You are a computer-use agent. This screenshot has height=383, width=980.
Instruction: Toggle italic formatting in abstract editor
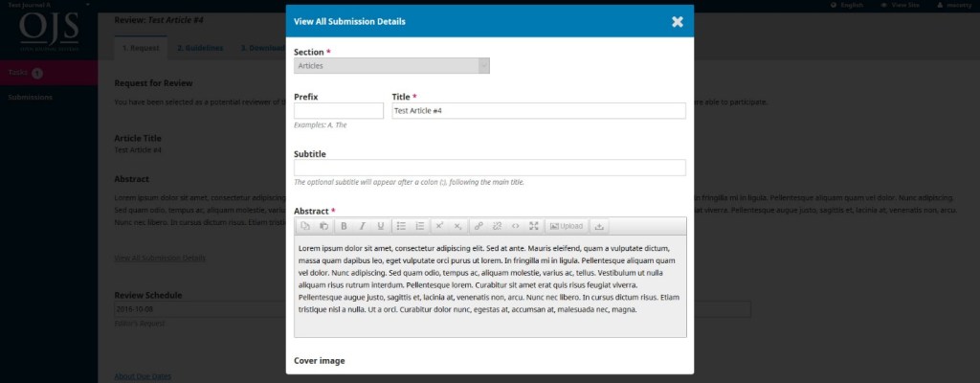coord(362,226)
